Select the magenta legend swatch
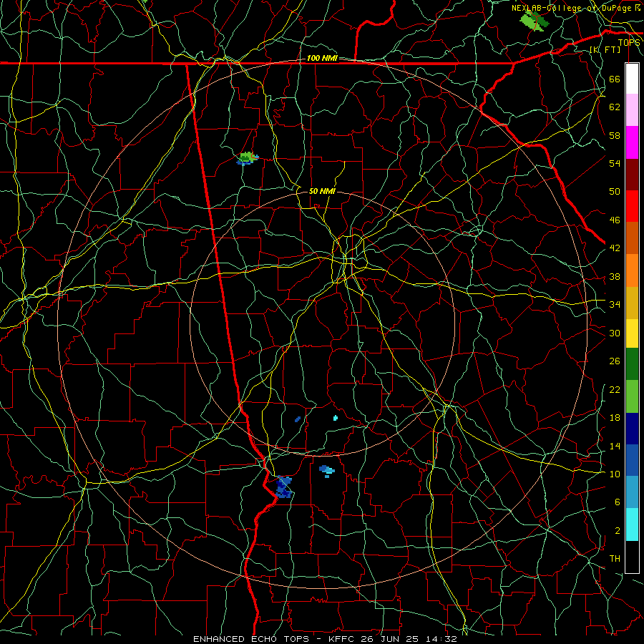Screen dimensions: 644x644 [x=632, y=142]
